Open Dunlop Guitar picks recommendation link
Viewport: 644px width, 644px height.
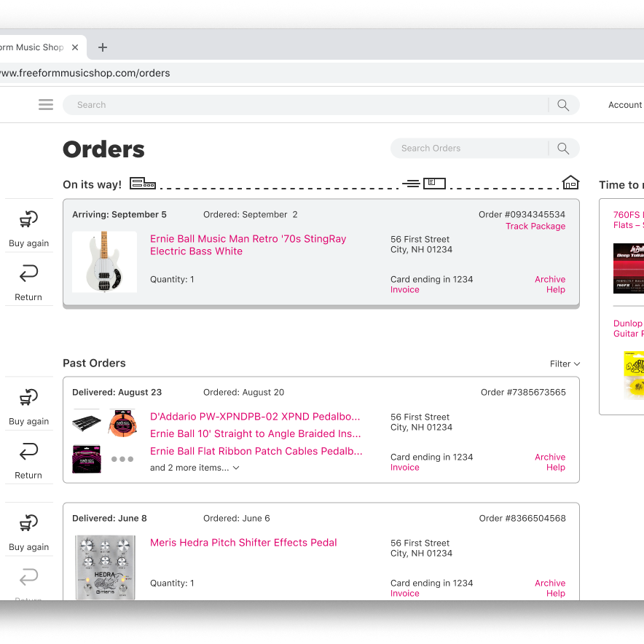(629, 329)
